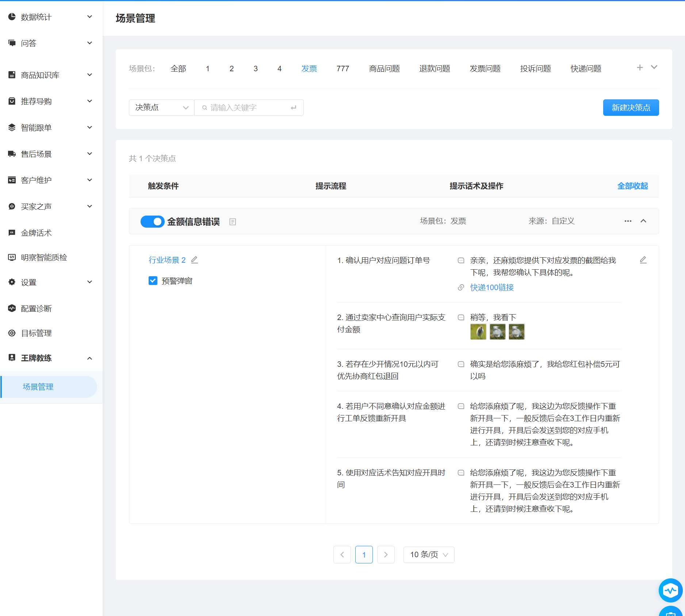Select the 快递问题 scene pack tab

tap(586, 69)
